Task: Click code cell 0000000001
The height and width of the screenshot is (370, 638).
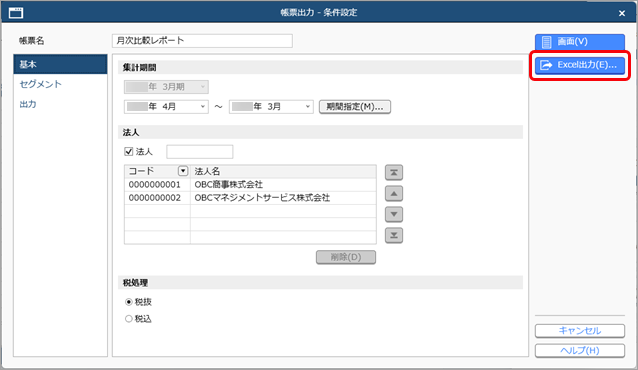Action: [157, 185]
